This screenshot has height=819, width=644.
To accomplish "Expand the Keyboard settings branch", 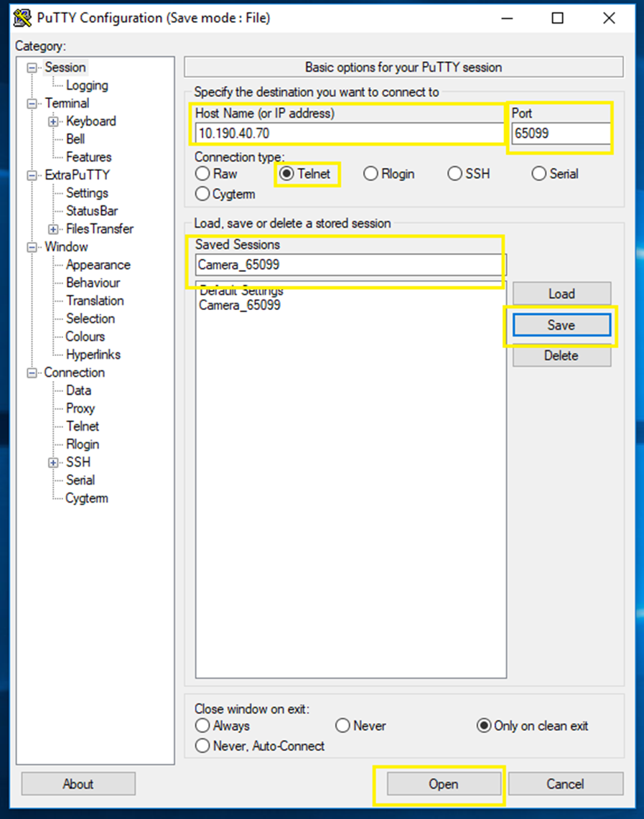I will point(53,121).
